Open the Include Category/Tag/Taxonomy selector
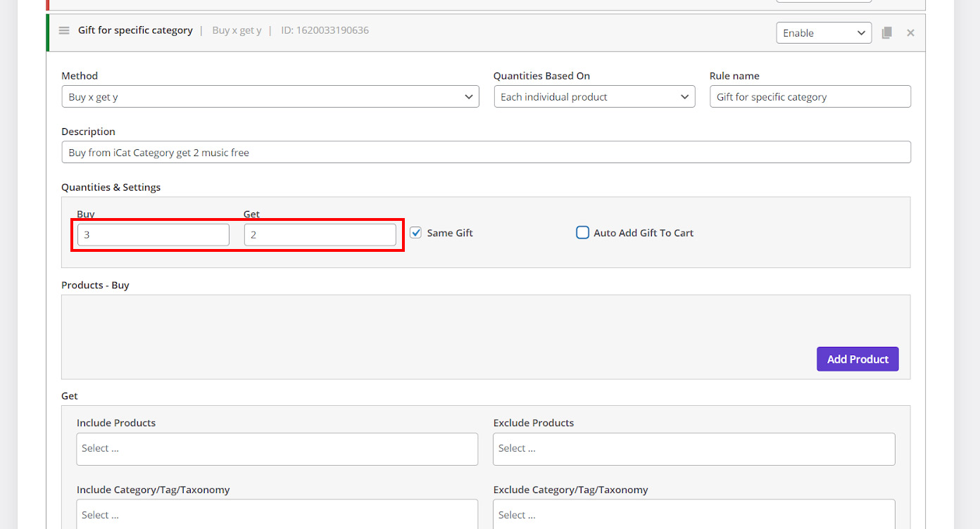Image resolution: width=980 pixels, height=529 pixels. pos(277,515)
